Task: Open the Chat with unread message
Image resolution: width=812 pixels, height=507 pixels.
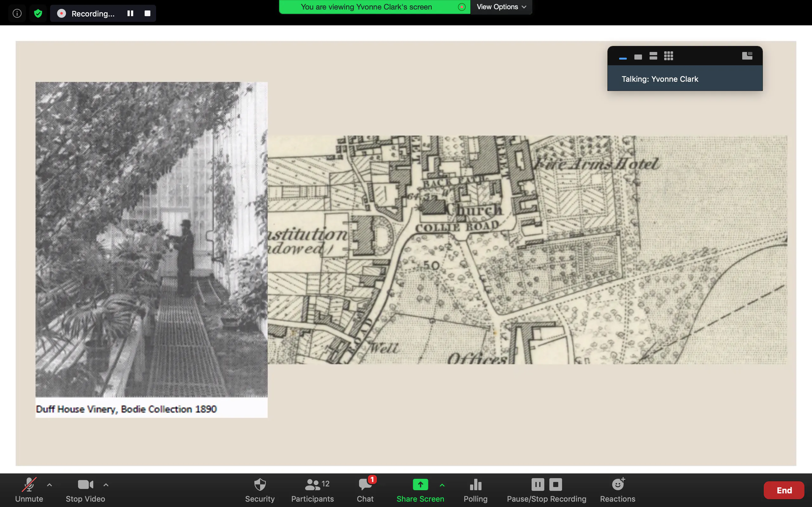Action: click(365, 490)
